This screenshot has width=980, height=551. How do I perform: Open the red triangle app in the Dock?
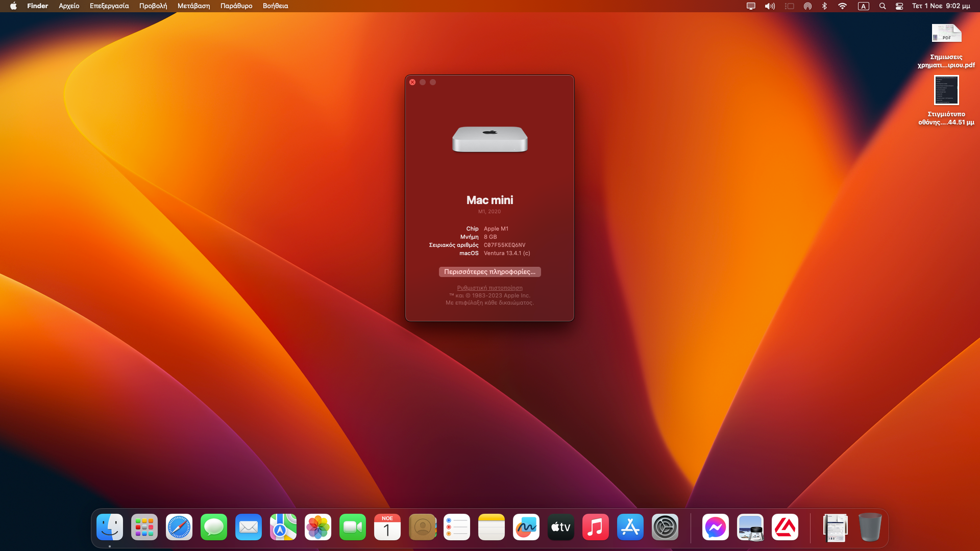point(785,527)
